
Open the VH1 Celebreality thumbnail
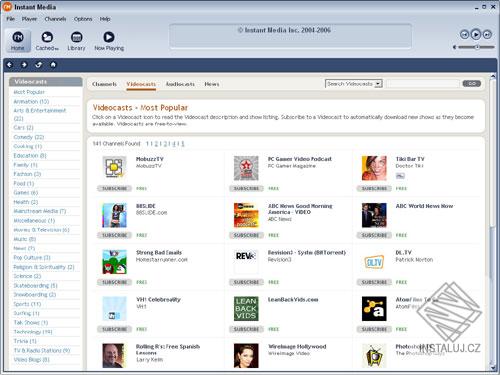(x=114, y=309)
